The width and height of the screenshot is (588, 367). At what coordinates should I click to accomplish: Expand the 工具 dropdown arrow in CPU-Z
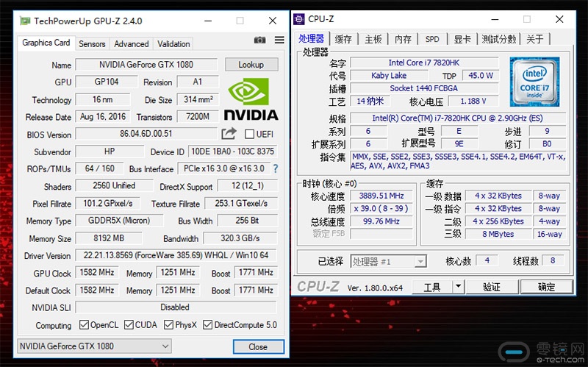coord(458,287)
